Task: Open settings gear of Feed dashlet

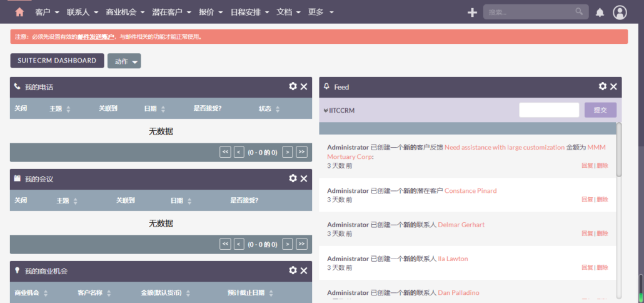Action: 603,86
